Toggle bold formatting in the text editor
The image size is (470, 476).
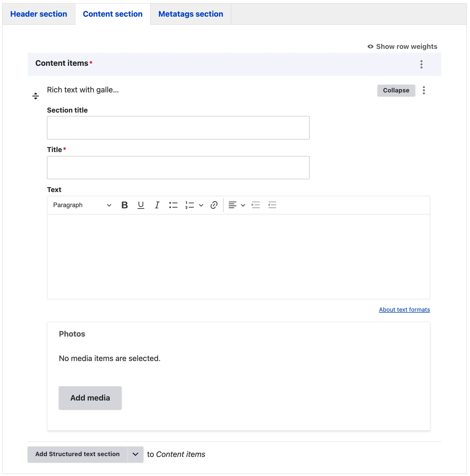coord(124,205)
